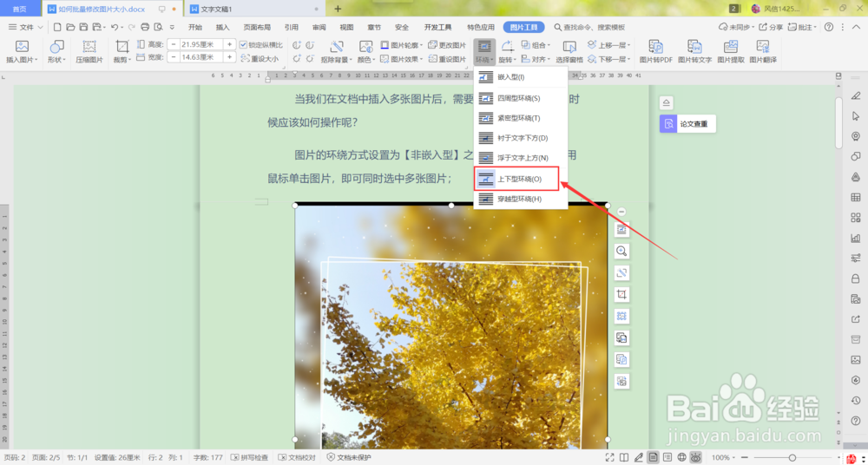Increase height with plus button next to 21.95厘米

point(230,44)
